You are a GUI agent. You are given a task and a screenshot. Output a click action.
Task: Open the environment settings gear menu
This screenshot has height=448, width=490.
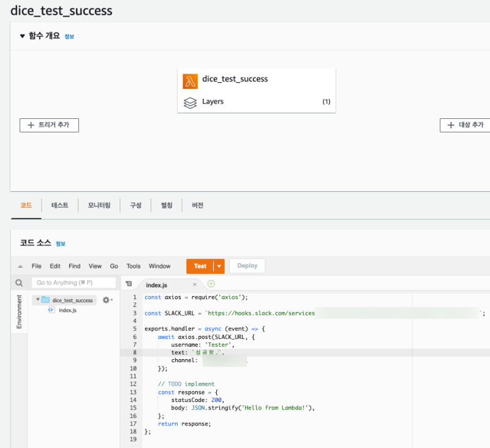click(x=107, y=300)
